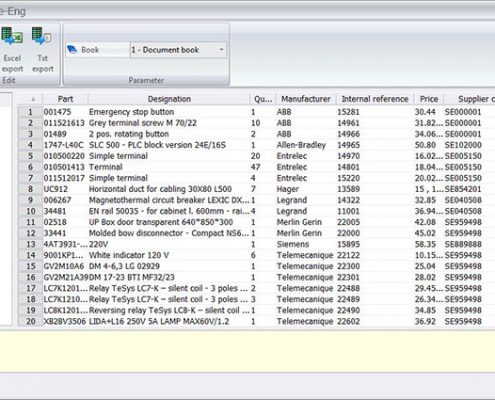Select the 'Molded bow disconnector' cell

coord(169,233)
